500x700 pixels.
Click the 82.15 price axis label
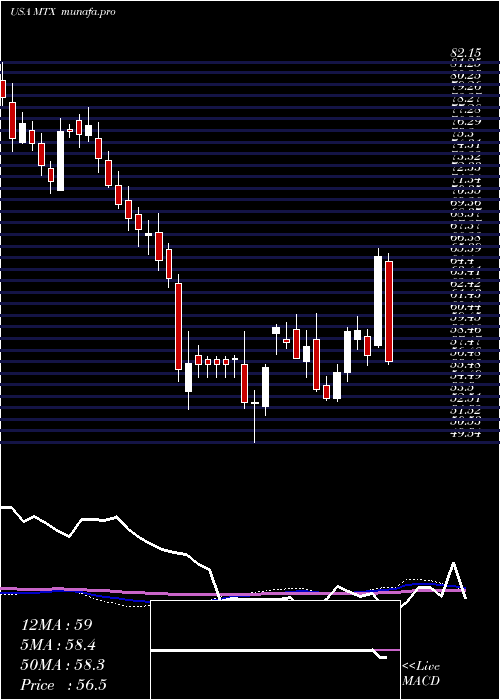[467, 53]
